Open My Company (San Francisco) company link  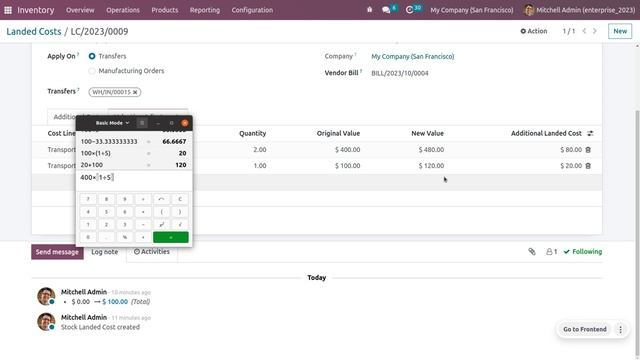pos(412,56)
